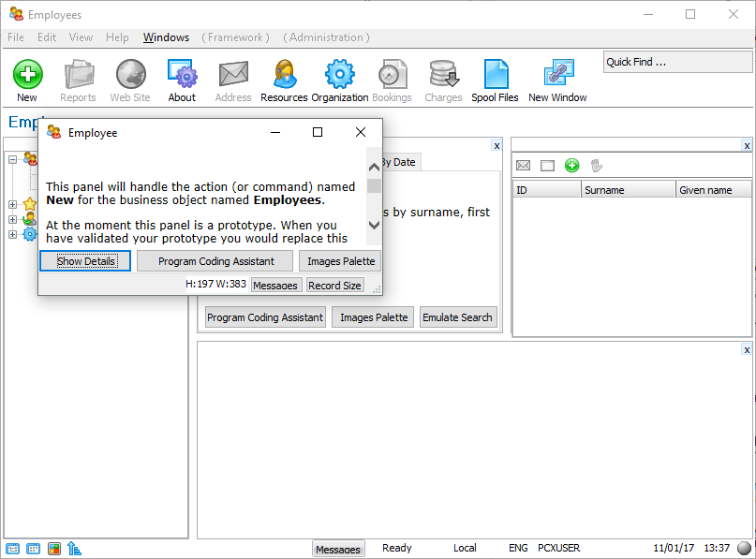This screenshot has width=756, height=559.
Task: Expand the user arrow tree node
Action: [12, 219]
